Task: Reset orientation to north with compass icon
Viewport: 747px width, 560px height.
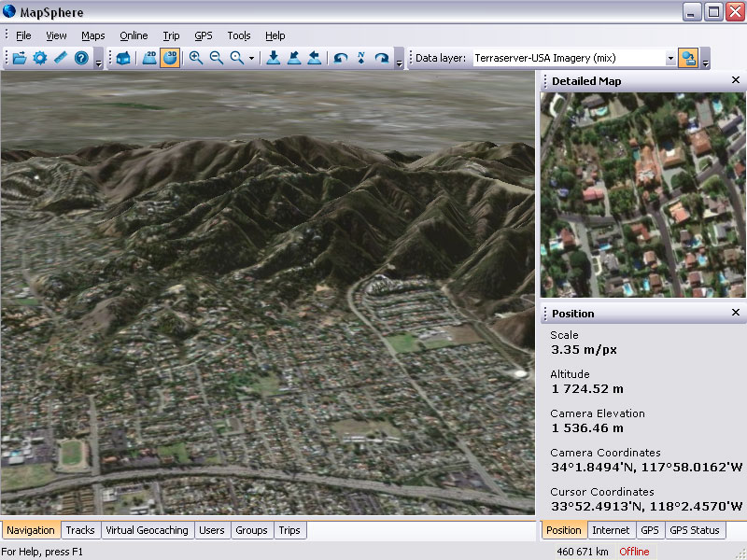Action: 361,58
